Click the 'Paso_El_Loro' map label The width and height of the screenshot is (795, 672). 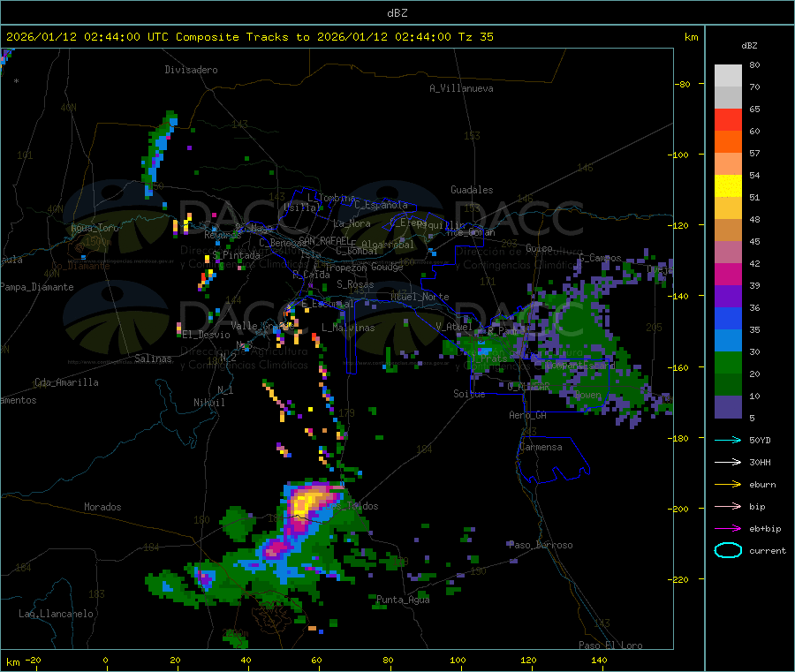pos(611,646)
